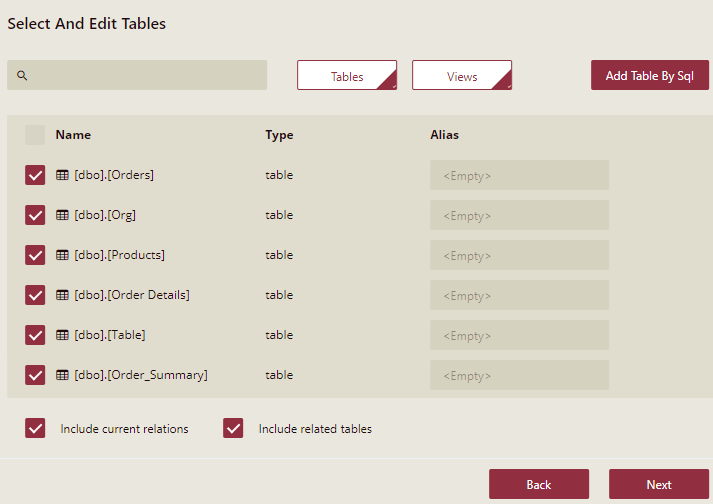The height and width of the screenshot is (504, 713).
Task: Click the table icon beside [dbo].[Order Details]
Action: 62,295
